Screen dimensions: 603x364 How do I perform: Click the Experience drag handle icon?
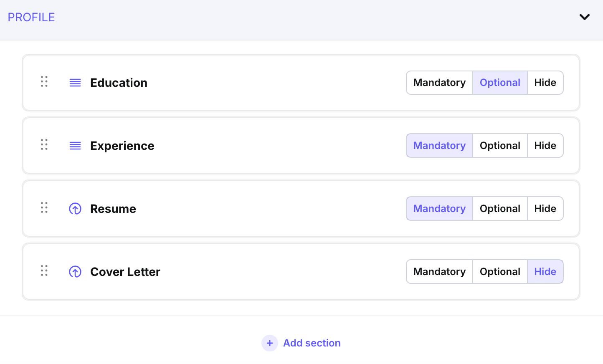pos(44,145)
